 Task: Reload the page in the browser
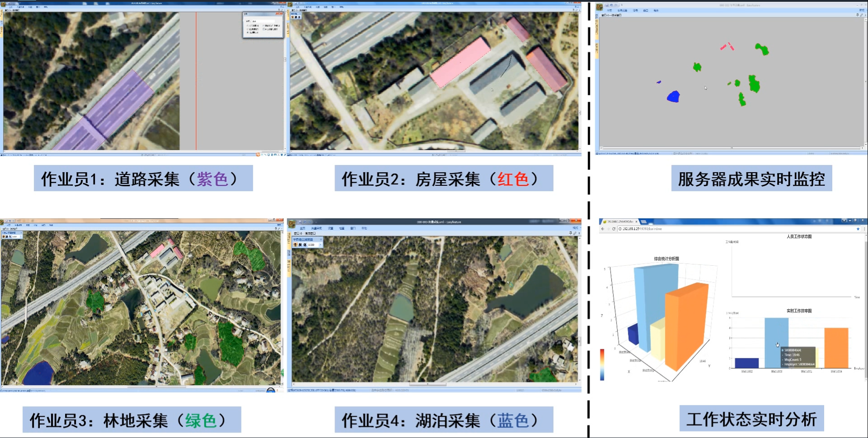pos(613,229)
